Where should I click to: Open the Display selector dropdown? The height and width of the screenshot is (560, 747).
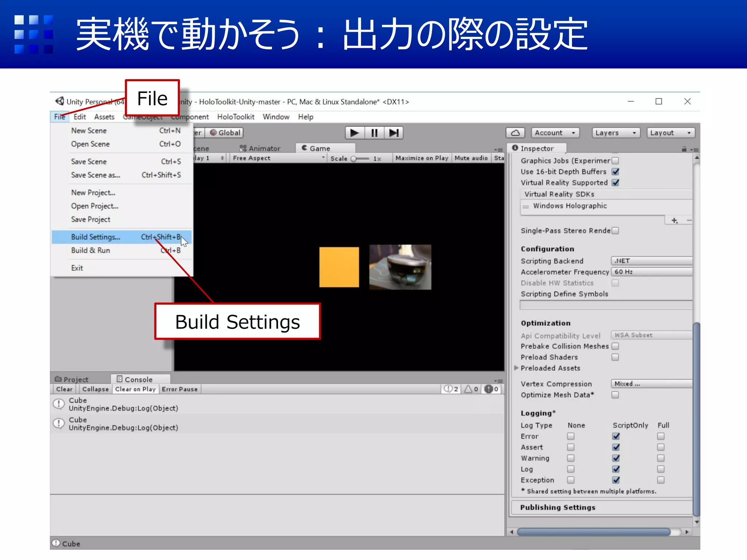point(209,158)
